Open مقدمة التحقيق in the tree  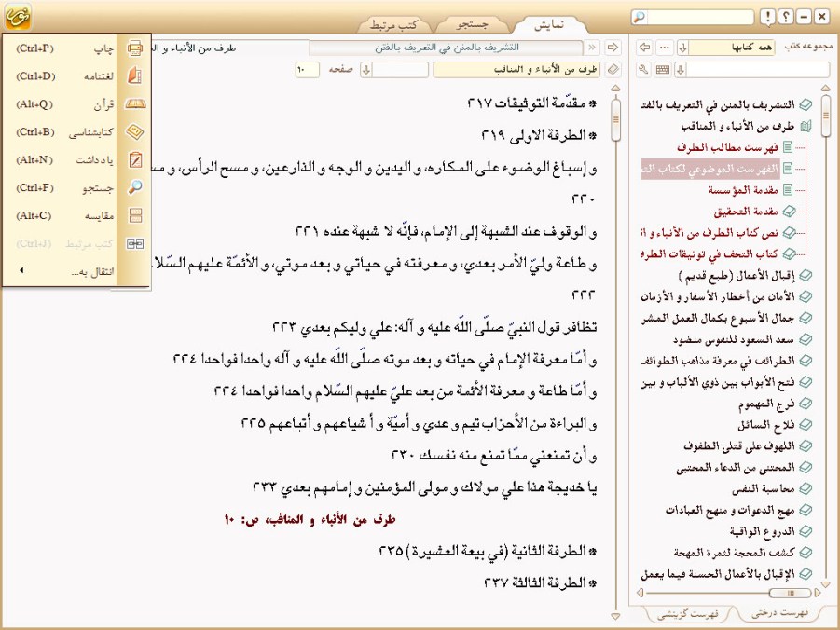pos(746,211)
